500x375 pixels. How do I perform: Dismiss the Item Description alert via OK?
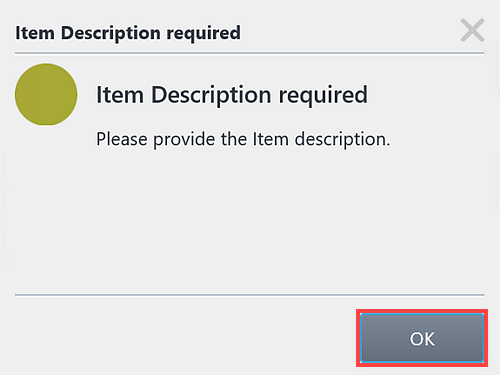[422, 338]
